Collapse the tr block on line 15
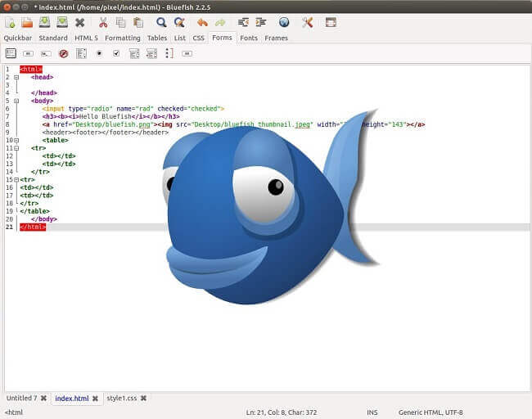 pyautogui.click(x=16, y=180)
